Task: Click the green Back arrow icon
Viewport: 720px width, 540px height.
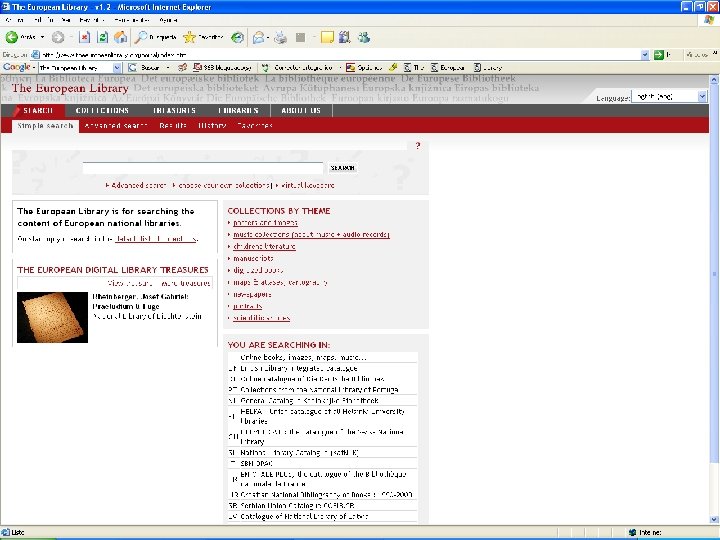Action: (x=12, y=37)
